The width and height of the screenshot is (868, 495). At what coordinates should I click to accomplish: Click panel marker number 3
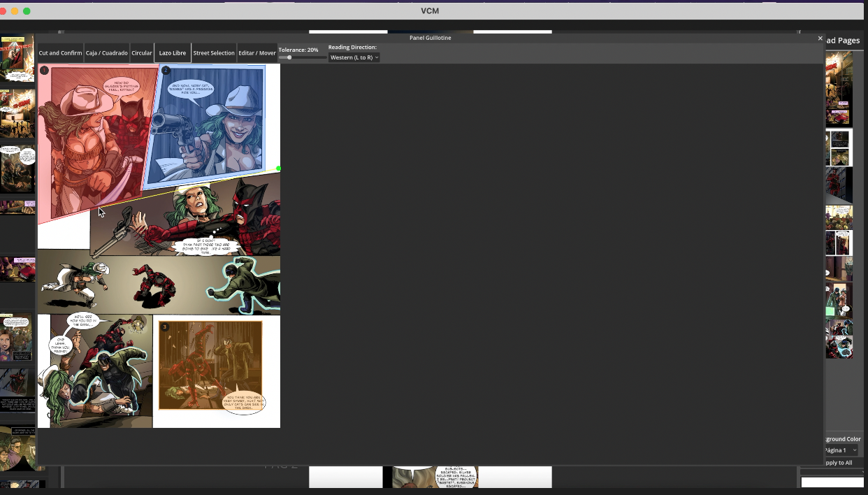(x=165, y=327)
